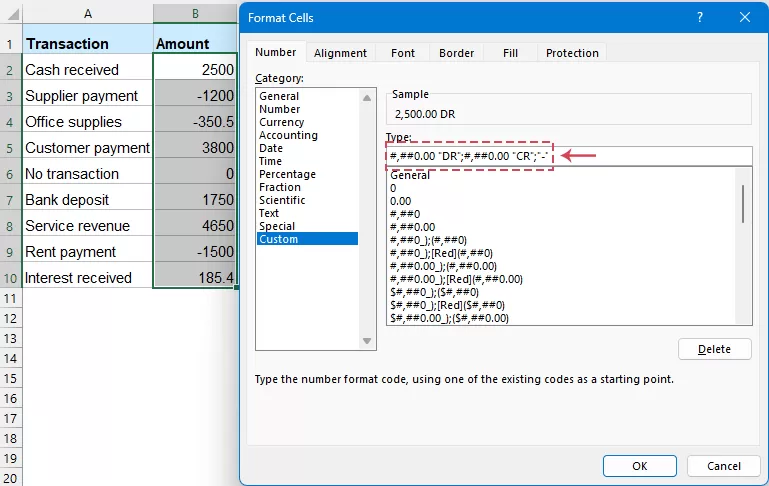The image size is (769, 486).
Task: Open the Font tab
Action: pyautogui.click(x=403, y=53)
